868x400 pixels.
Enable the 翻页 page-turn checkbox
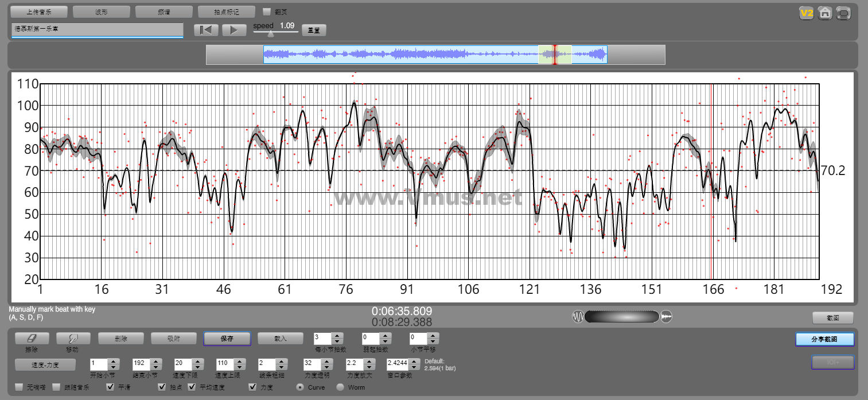pyautogui.click(x=267, y=11)
